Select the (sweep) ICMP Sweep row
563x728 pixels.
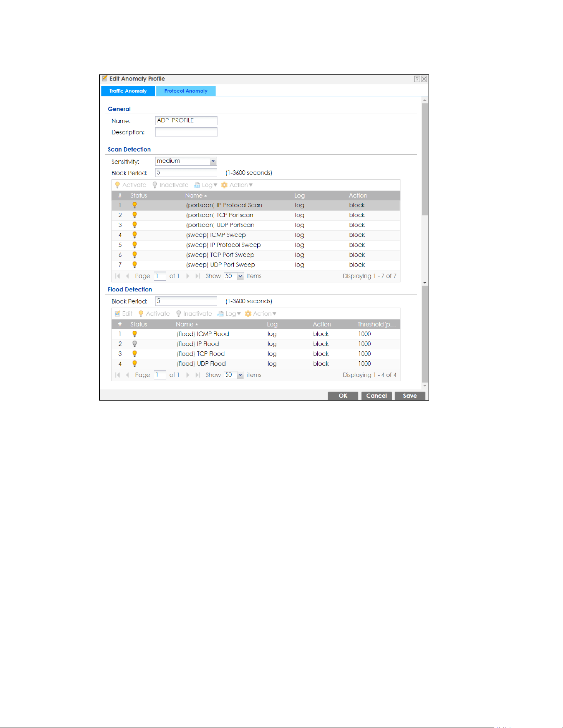pos(256,235)
